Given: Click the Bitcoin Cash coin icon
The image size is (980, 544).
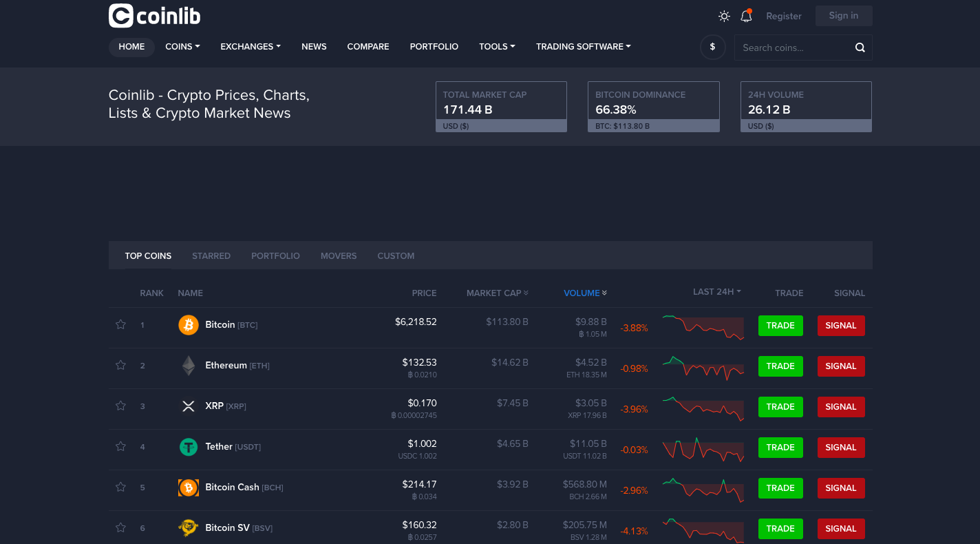Looking at the screenshot, I should pyautogui.click(x=189, y=488).
